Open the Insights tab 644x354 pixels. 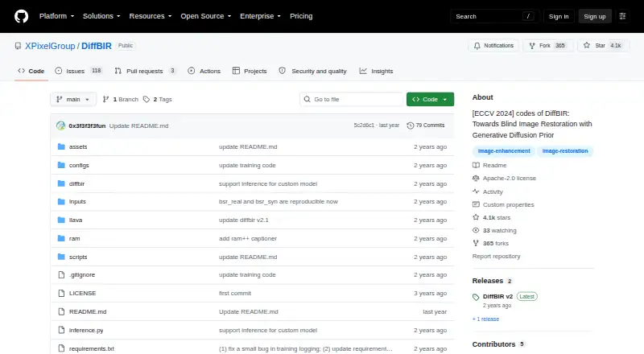coord(376,71)
